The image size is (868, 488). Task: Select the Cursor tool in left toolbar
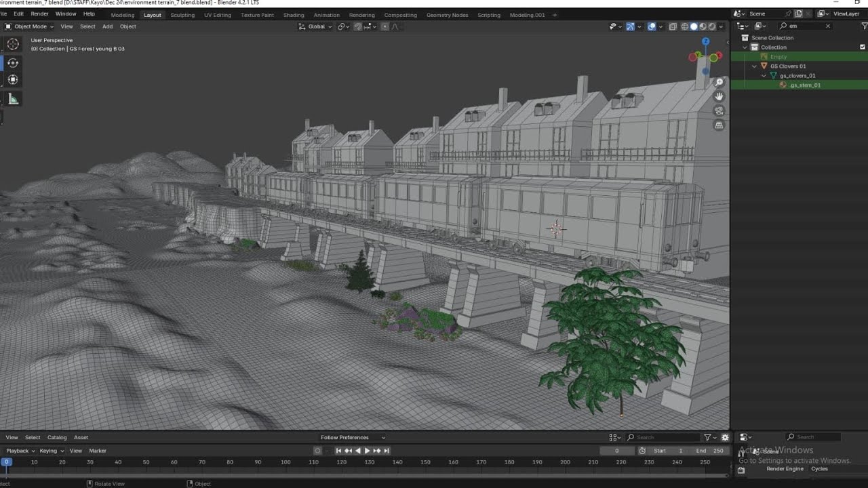13,44
